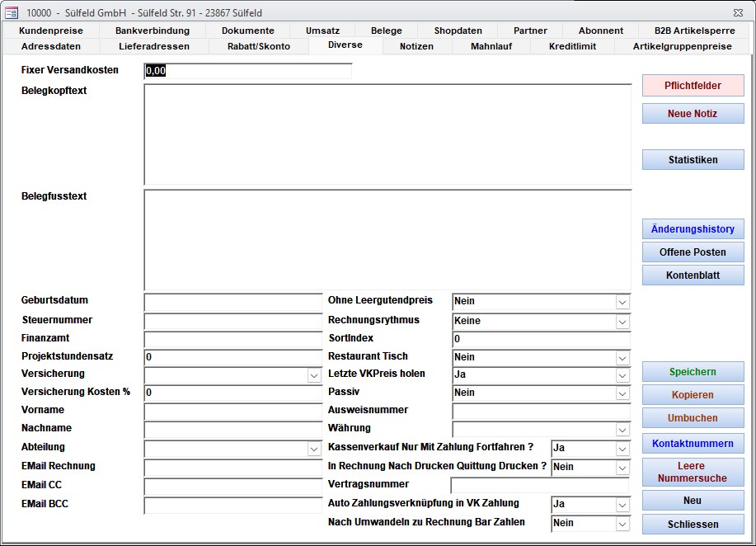Close the customer window with X

[736, 12]
